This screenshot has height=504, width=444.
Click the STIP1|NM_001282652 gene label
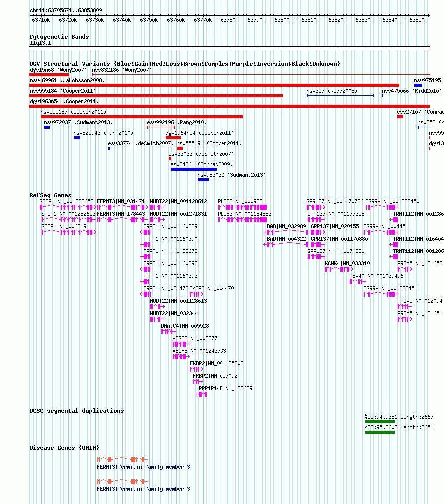[x=66, y=201]
